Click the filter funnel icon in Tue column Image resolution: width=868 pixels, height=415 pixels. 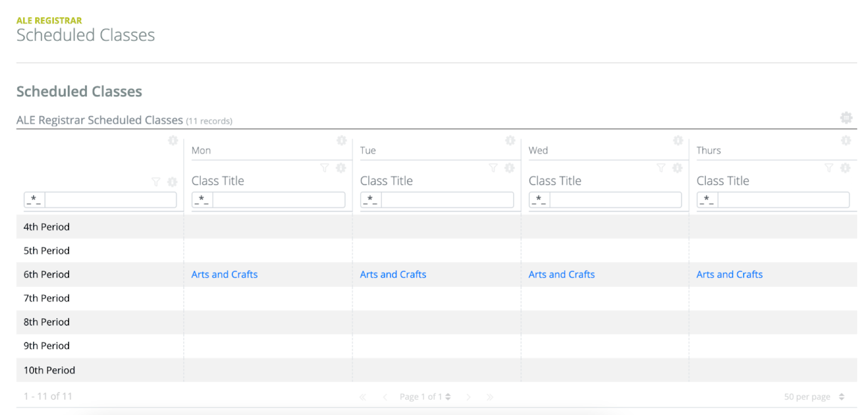point(493,168)
